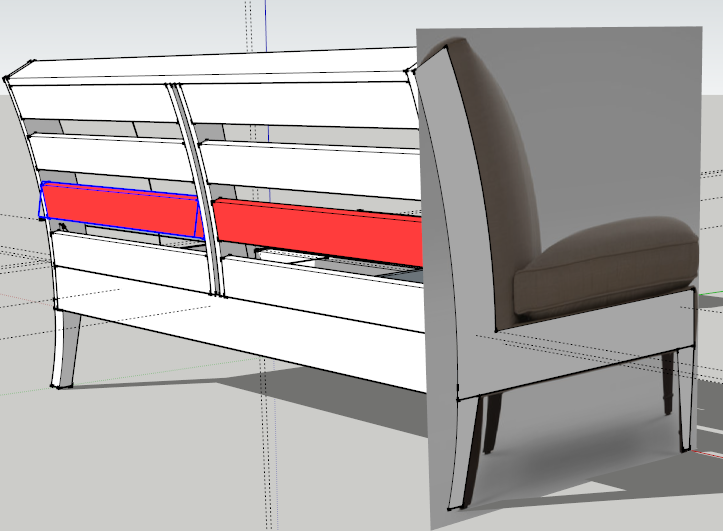The width and height of the screenshot is (723, 531).
Task: Select the topmost white slat in right section
Action: point(300,105)
